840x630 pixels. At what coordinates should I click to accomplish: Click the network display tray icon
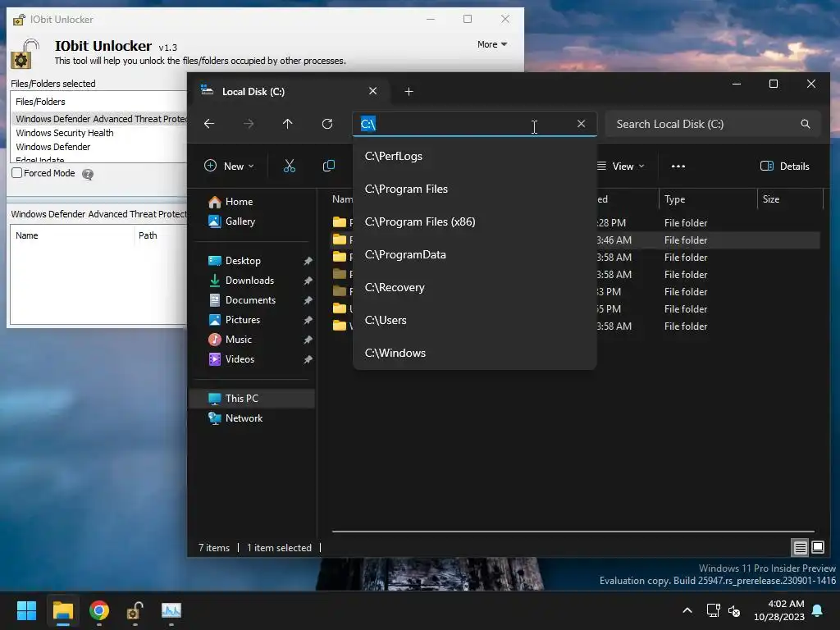714,610
